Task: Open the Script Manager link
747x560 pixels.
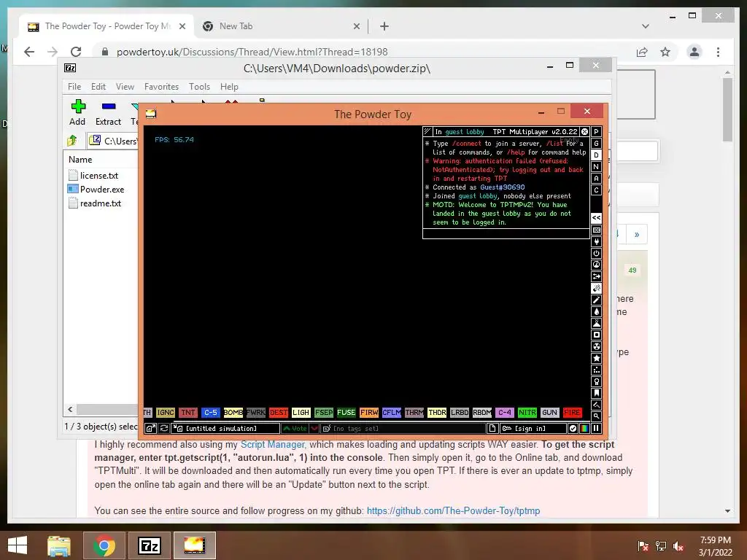Action: point(272,444)
